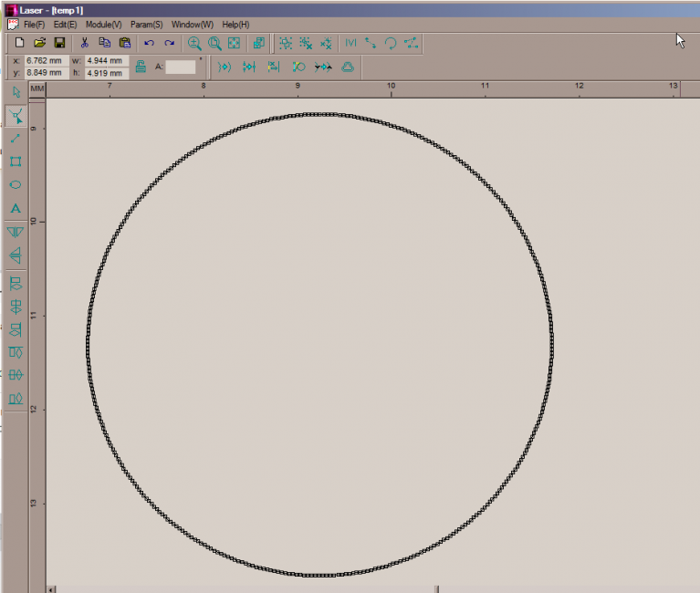Open the Help(H) menu
Screen dimensions: 700x593
(x=235, y=24)
